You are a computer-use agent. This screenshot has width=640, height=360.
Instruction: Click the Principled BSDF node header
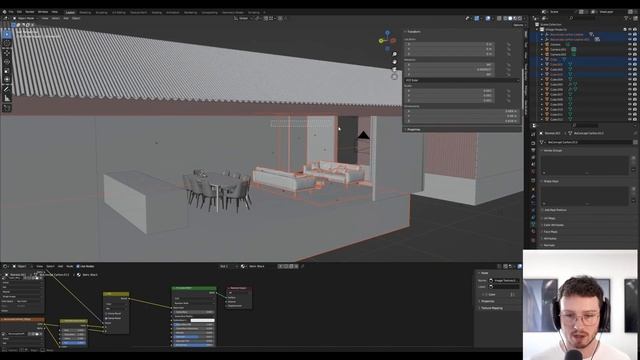pos(193,288)
